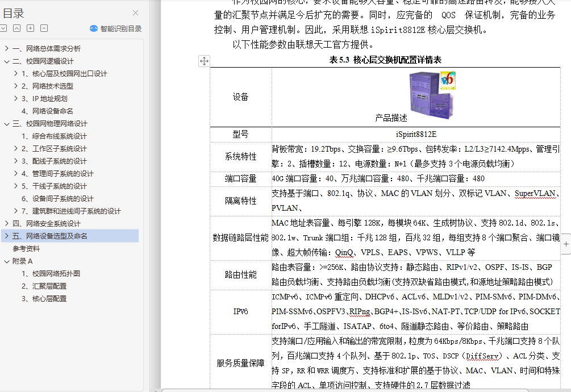
Task: Click the 隔离特性 row label
Action: coord(241,201)
